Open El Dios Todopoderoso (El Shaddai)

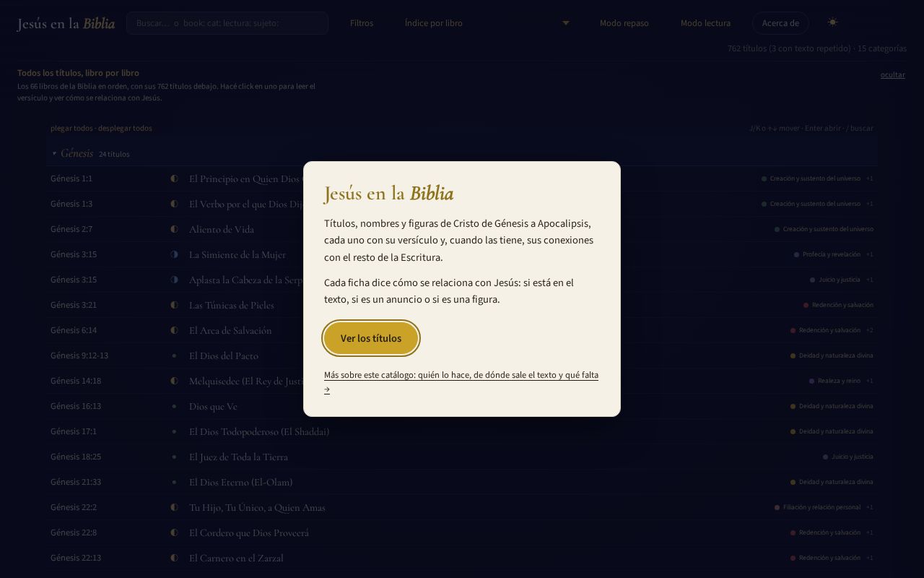(259, 431)
